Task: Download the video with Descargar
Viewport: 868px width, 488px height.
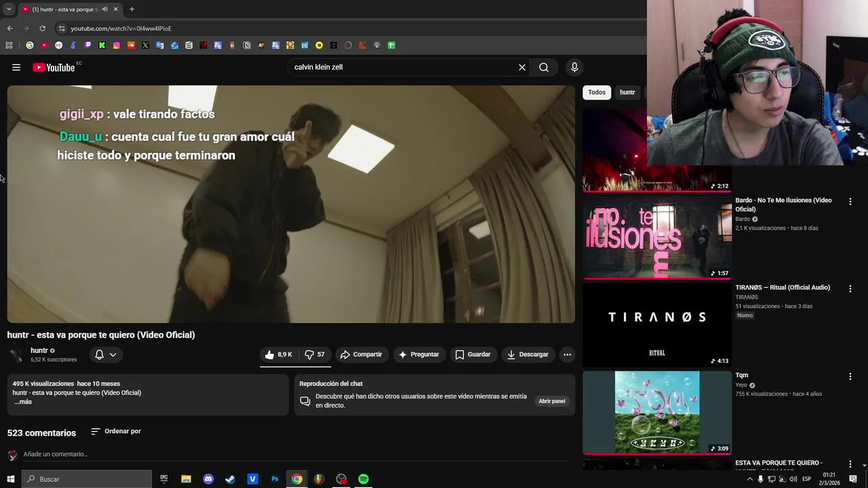Action: pos(528,354)
